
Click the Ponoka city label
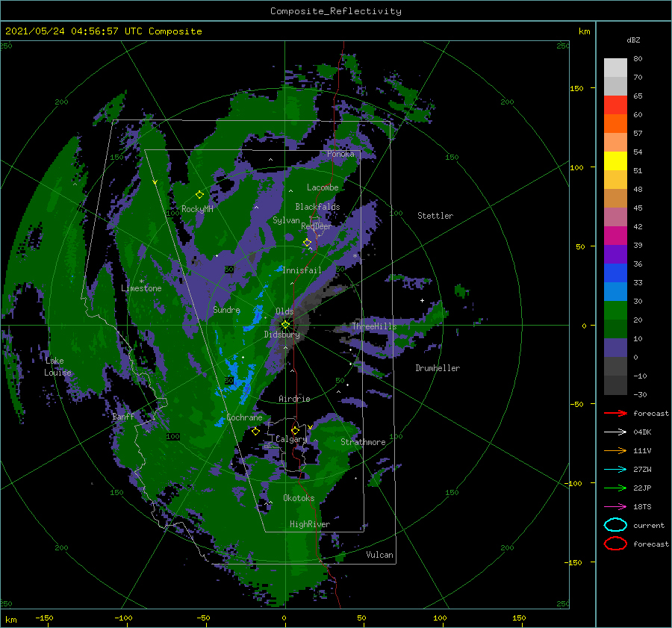[x=340, y=154]
